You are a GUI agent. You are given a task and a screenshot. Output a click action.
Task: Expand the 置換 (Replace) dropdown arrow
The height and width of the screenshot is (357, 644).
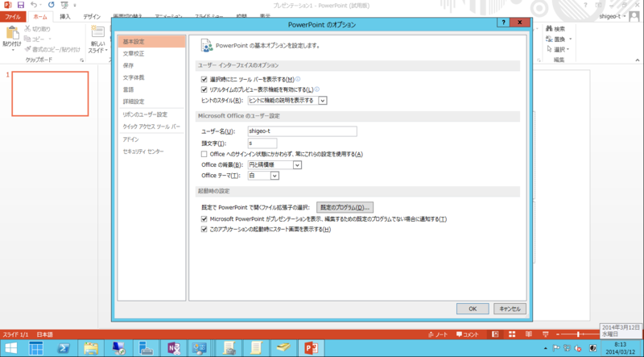click(x=570, y=39)
